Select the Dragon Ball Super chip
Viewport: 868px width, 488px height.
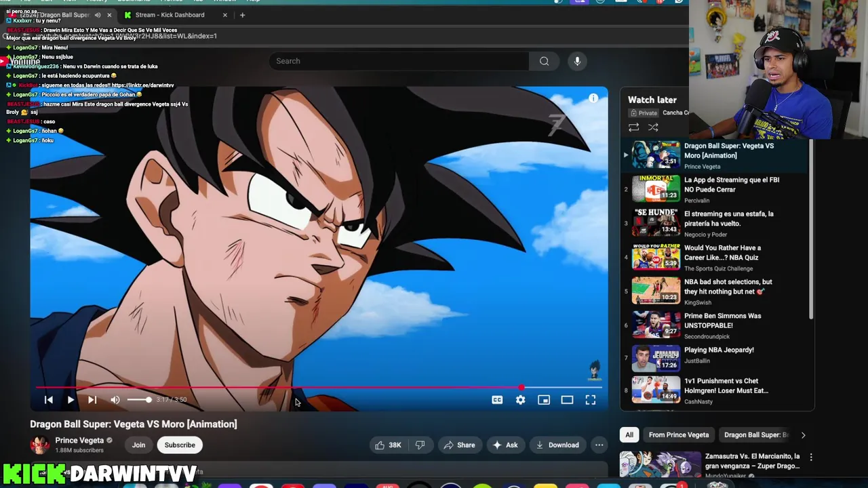click(756, 435)
